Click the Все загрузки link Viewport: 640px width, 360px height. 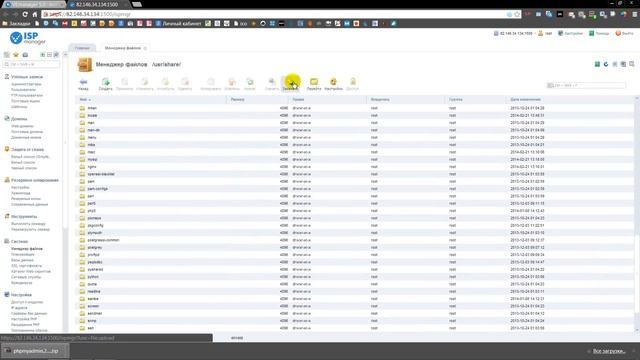pyautogui.click(x=609, y=351)
